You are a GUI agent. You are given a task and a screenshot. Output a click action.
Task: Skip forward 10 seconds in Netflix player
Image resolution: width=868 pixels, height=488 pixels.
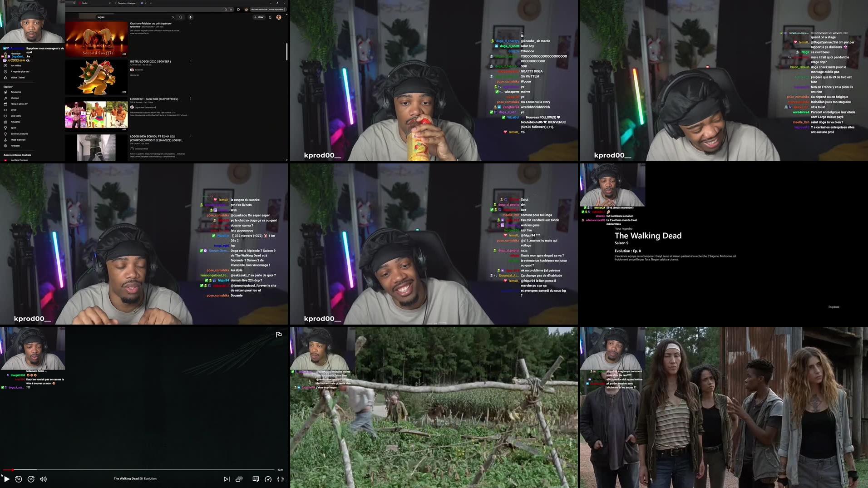(x=31, y=479)
